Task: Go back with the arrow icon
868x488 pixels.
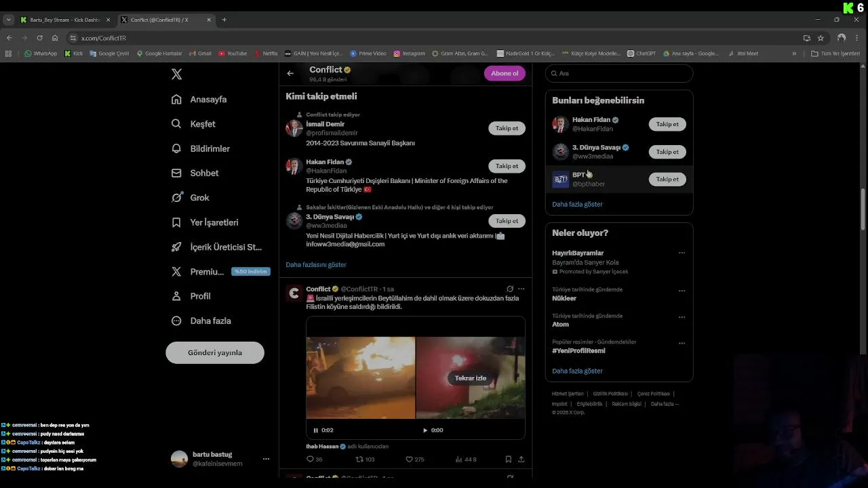Action: [290, 73]
